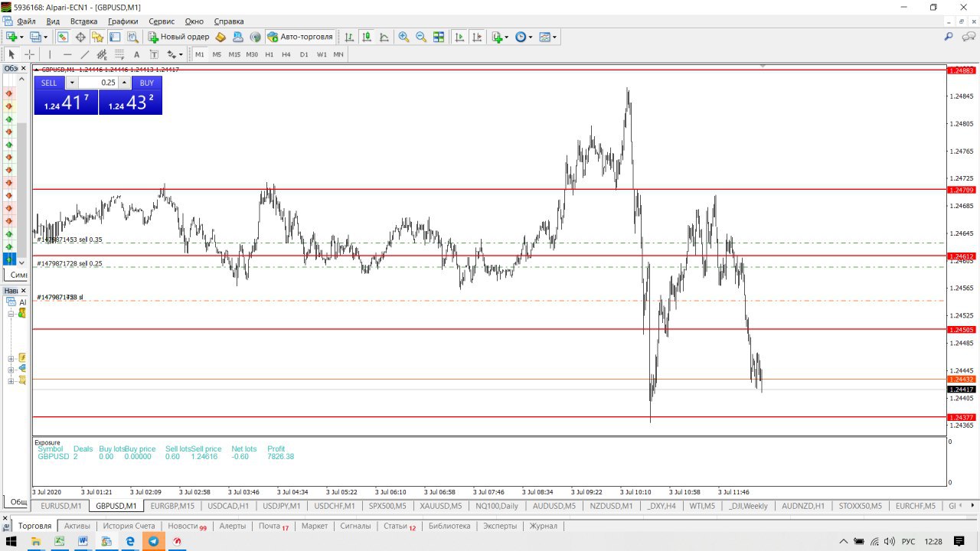Viewport: 980px width, 551px height.
Task: Switch timeframe to M15
Action: coord(234,54)
